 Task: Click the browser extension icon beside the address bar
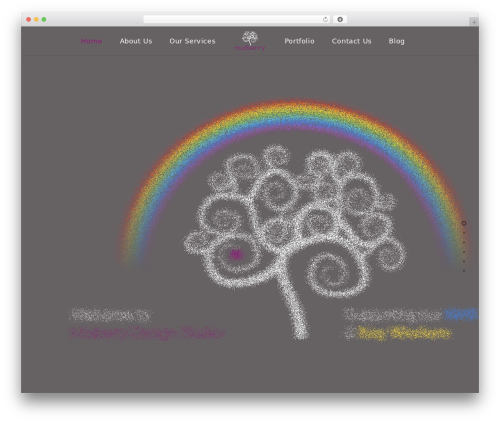(x=340, y=19)
